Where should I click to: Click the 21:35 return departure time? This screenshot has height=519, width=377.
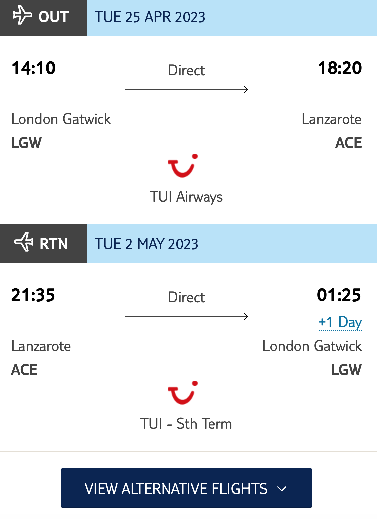[x=33, y=295]
